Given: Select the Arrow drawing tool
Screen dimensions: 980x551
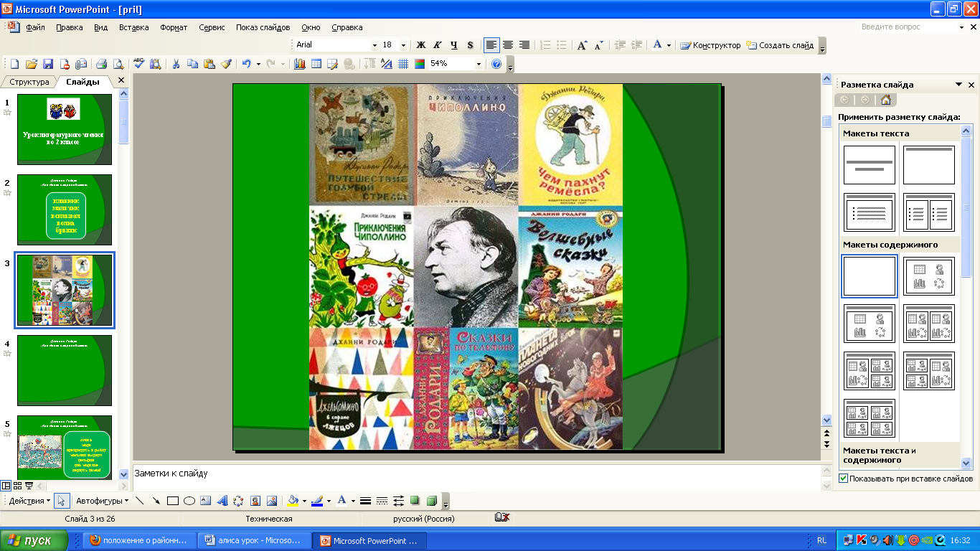Looking at the screenshot, I should pos(156,501).
